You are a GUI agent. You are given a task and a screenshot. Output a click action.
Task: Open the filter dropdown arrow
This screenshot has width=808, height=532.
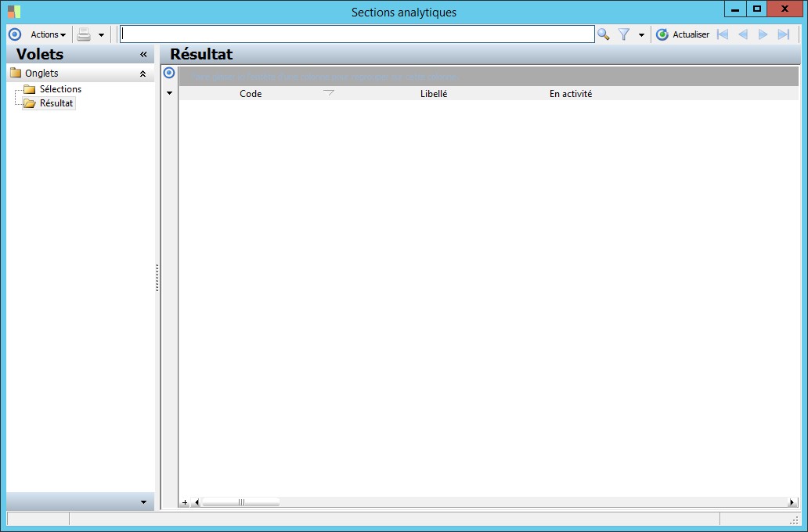point(641,35)
